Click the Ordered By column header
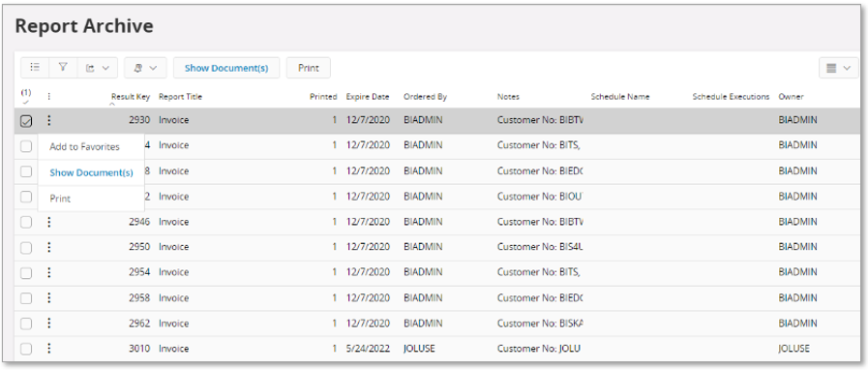Viewport: 868px width, 370px height. tap(425, 97)
